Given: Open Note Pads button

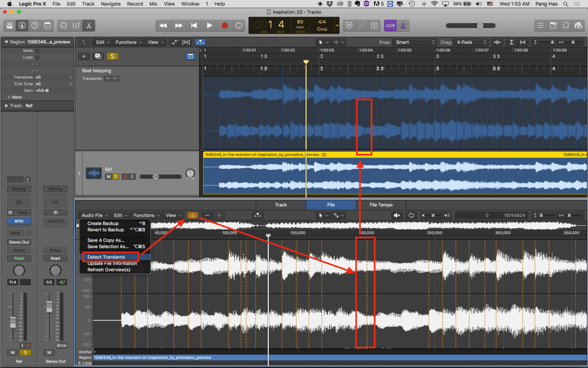Looking at the screenshot, I should tap(553, 25).
